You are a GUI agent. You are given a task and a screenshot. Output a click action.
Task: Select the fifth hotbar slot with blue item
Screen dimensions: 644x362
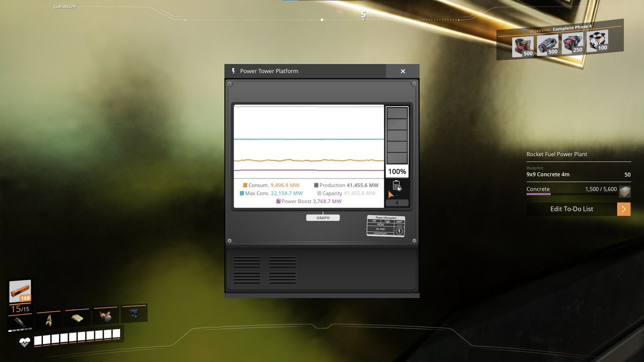pos(134,312)
